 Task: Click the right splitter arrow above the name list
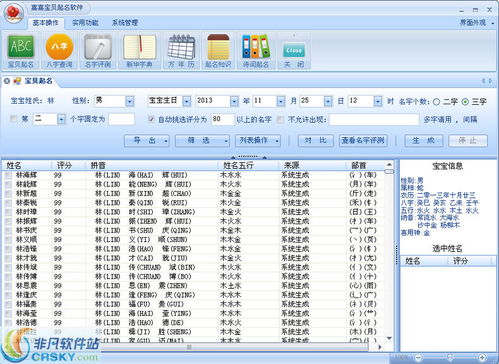264,157
